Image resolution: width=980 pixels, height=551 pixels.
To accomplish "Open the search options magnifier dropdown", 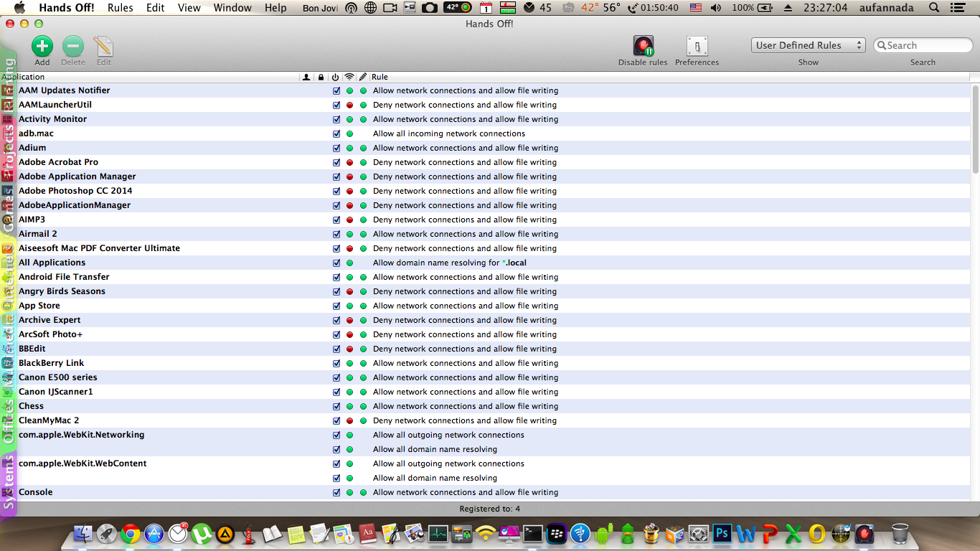I will (x=881, y=45).
